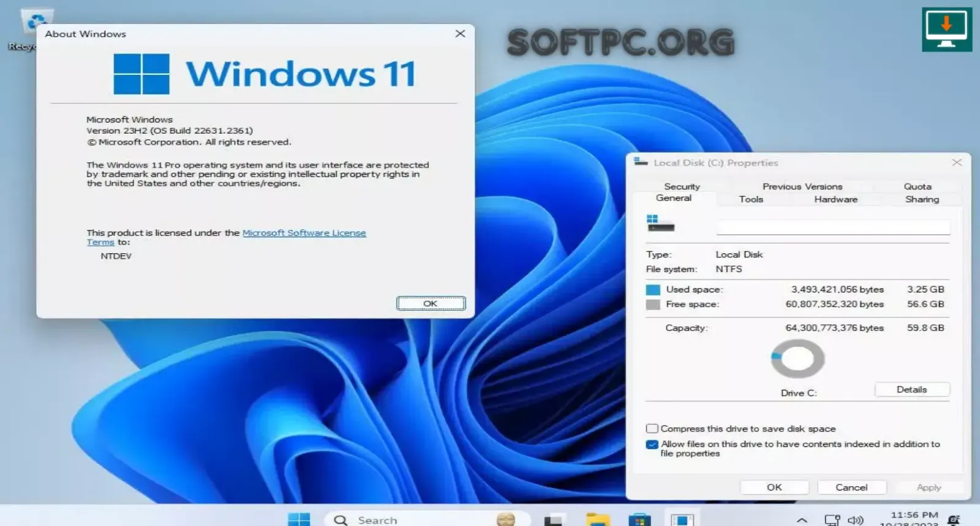This screenshot has height=526, width=980.
Task: Open the Hardware tab
Action: 835,199
